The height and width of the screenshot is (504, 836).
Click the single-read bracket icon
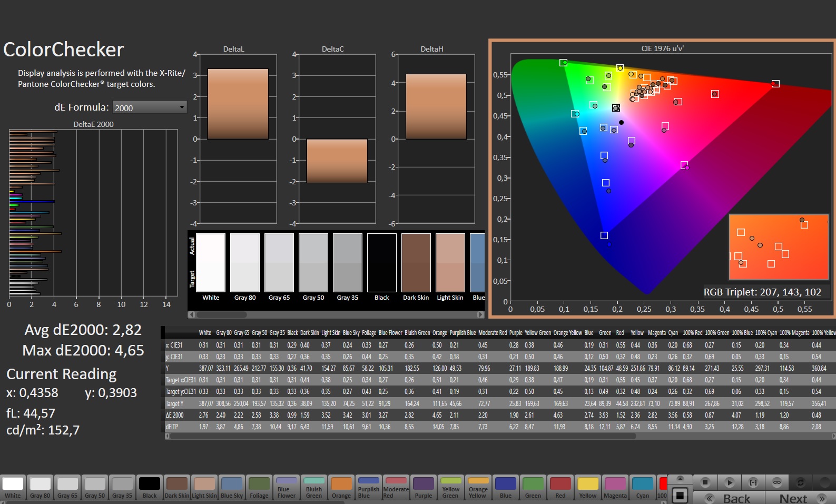pos(753,482)
